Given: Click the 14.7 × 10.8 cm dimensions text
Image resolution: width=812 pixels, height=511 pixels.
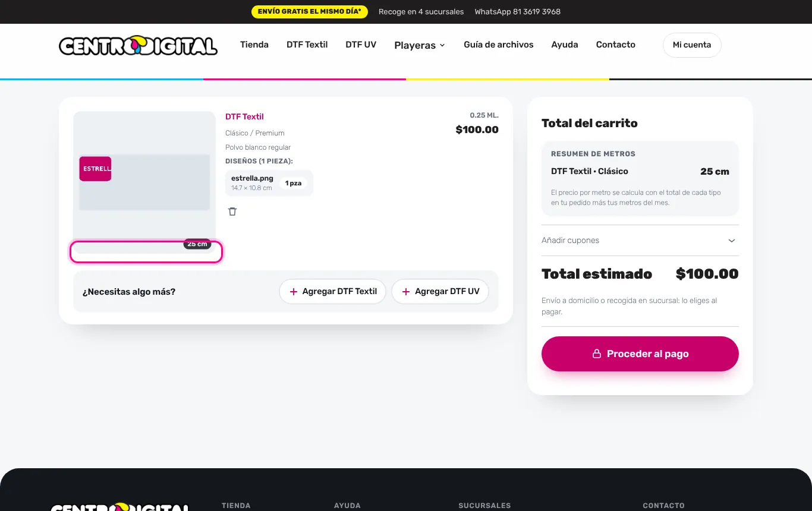Looking at the screenshot, I should [x=251, y=188].
